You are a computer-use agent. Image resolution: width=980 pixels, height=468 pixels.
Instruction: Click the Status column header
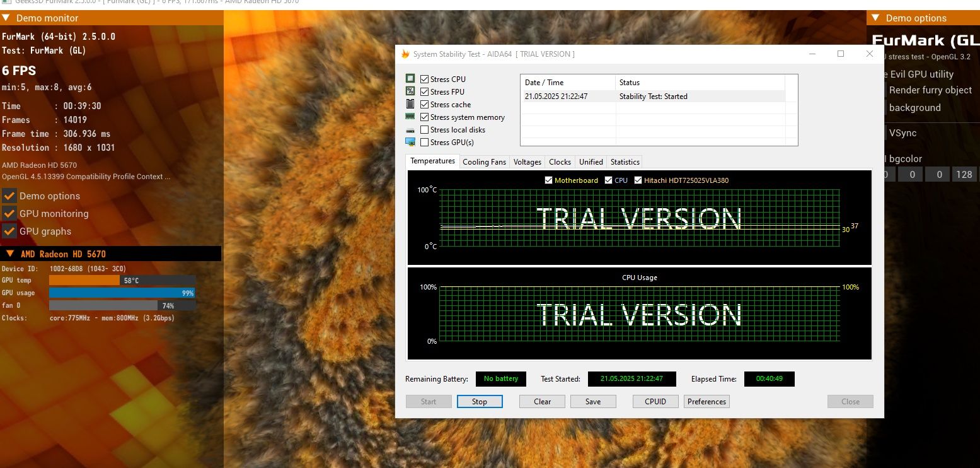[x=700, y=83]
